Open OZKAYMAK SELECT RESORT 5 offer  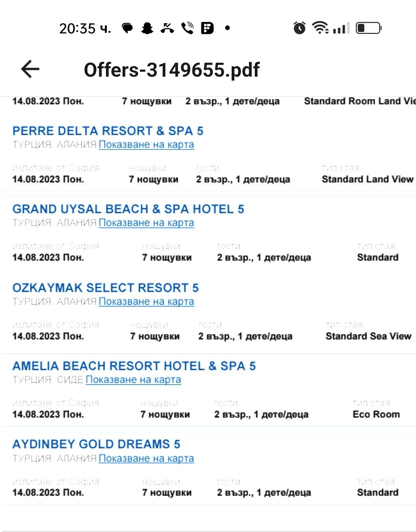[106, 288]
